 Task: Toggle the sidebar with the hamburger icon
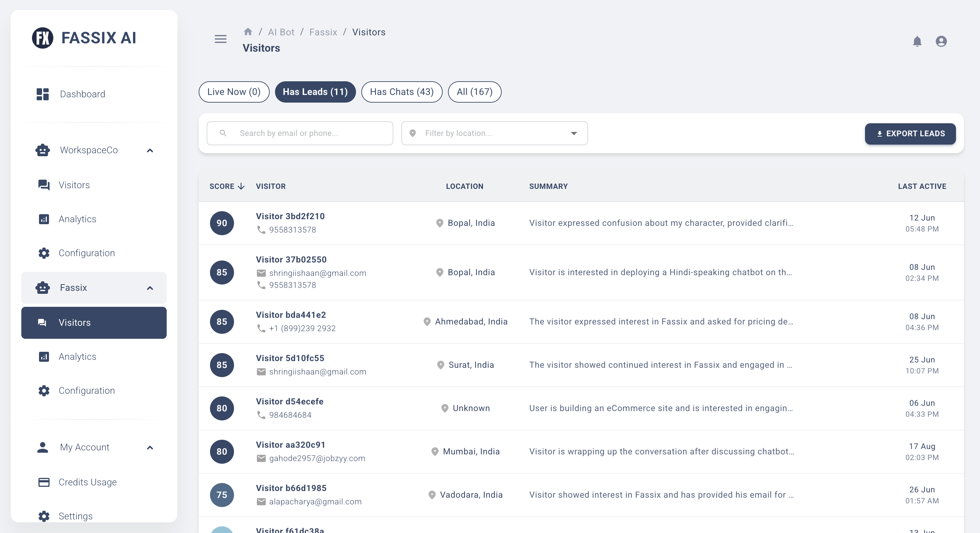coord(220,39)
